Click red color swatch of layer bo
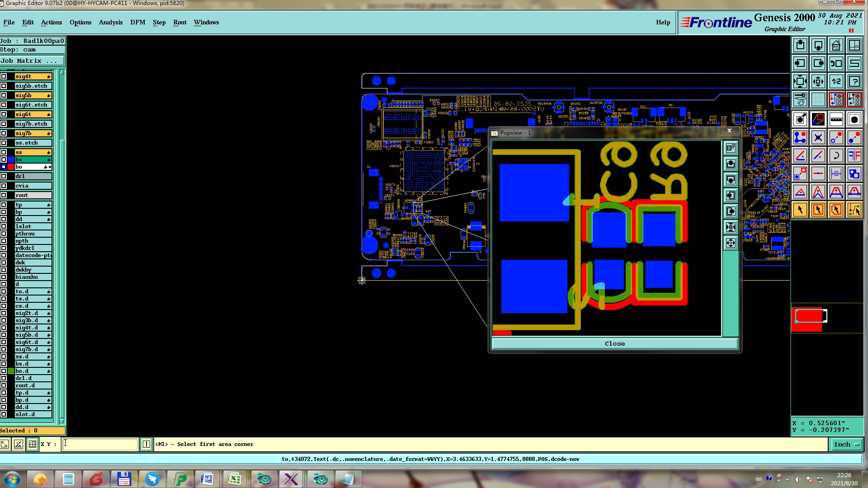 pyautogui.click(x=11, y=167)
